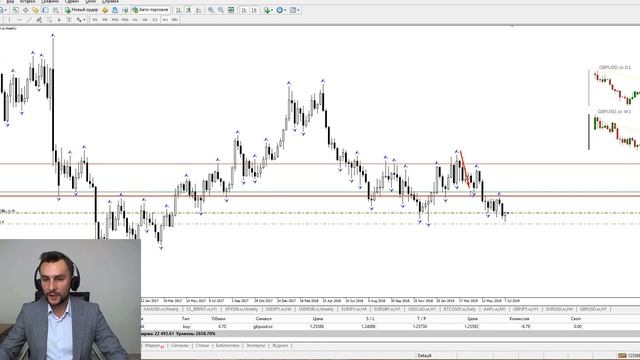The image size is (640, 360).
Task: Open the Navigator panel icon
Action: point(45,10)
